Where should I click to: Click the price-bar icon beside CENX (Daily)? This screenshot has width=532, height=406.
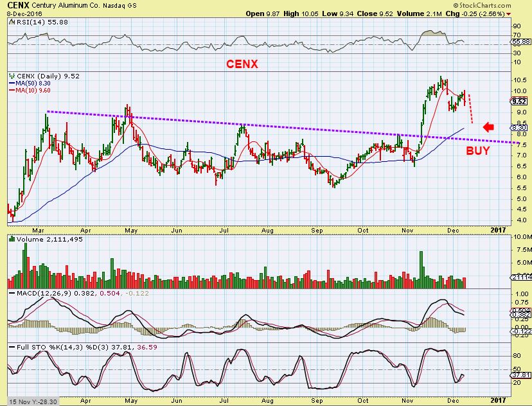coord(12,76)
